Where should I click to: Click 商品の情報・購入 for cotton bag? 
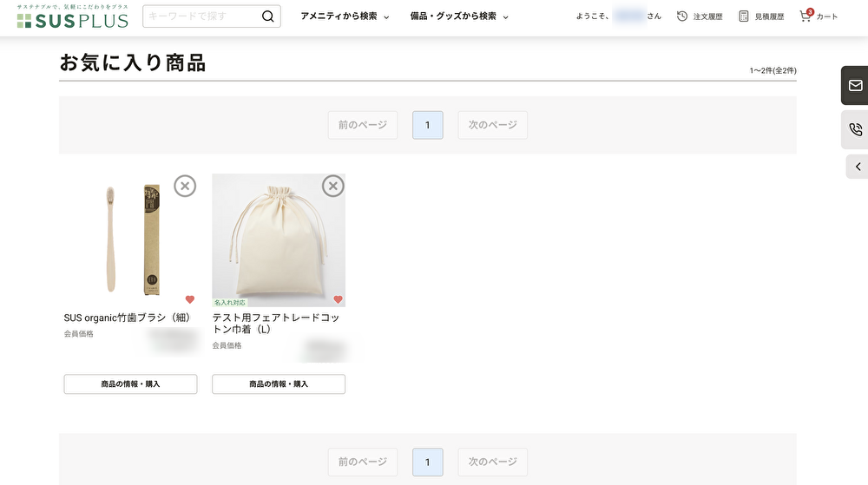point(279,383)
